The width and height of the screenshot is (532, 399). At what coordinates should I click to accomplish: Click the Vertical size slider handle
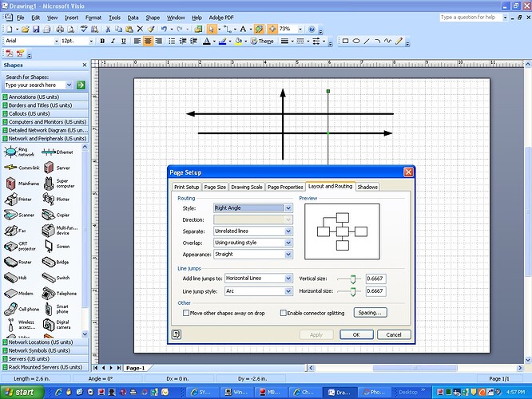click(x=353, y=279)
